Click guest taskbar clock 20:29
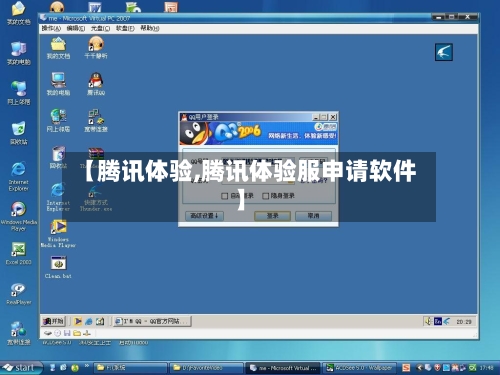 [464, 322]
